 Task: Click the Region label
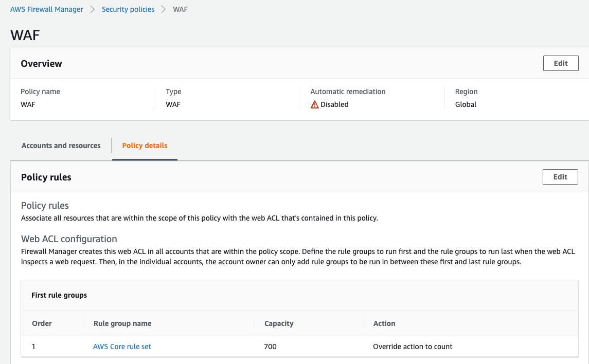tap(466, 92)
